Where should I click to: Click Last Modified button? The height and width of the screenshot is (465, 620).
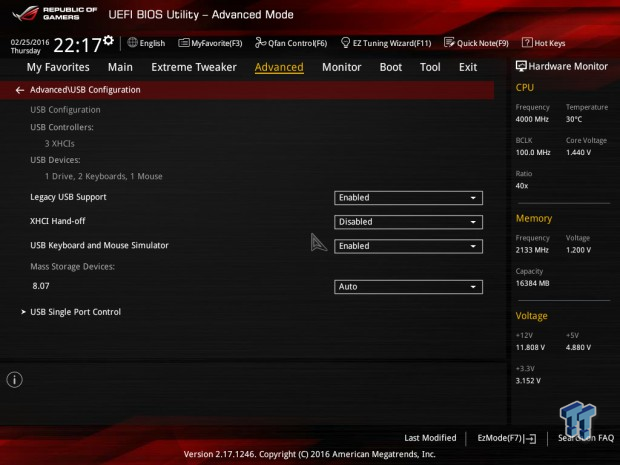pos(430,438)
